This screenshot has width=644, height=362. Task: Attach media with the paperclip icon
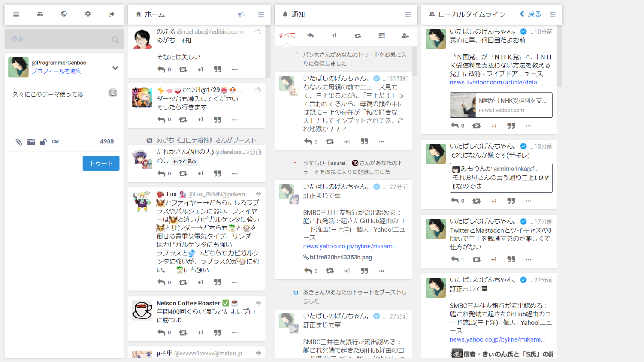tap(18, 142)
